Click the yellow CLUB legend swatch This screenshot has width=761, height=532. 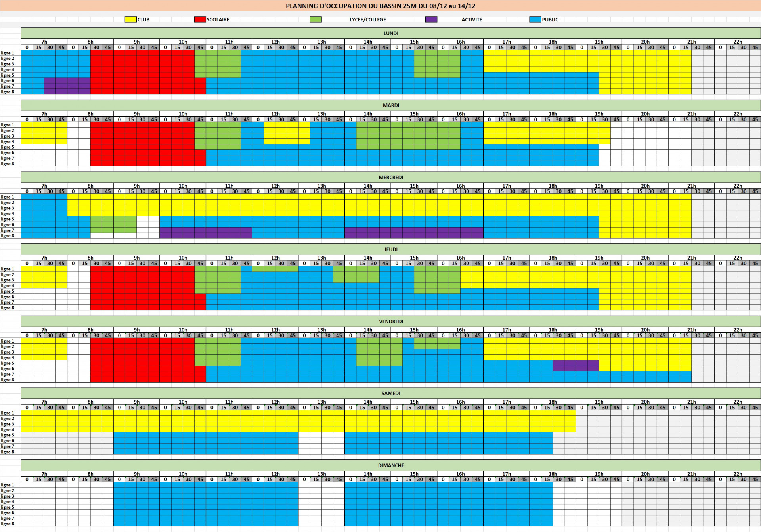tap(130, 19)
